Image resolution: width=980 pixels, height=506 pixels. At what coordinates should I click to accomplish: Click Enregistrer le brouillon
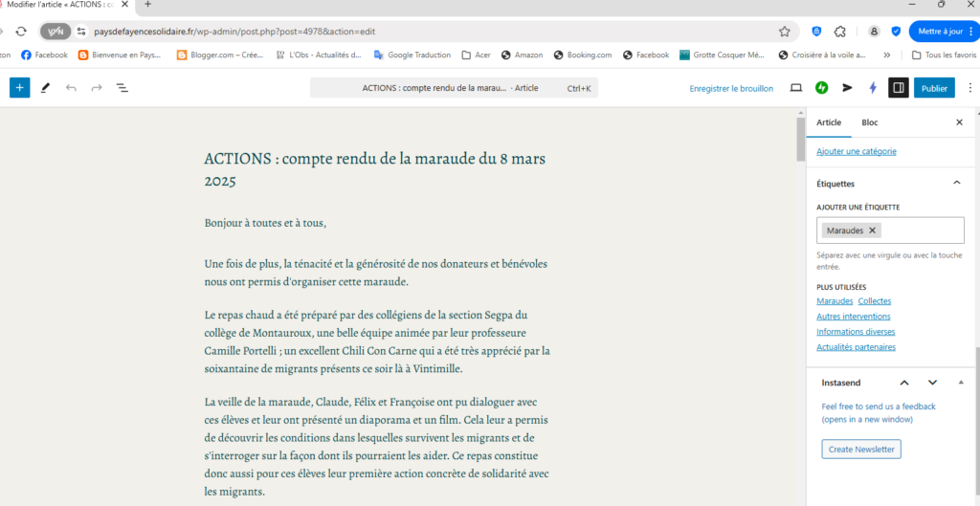tap(731, 88)
